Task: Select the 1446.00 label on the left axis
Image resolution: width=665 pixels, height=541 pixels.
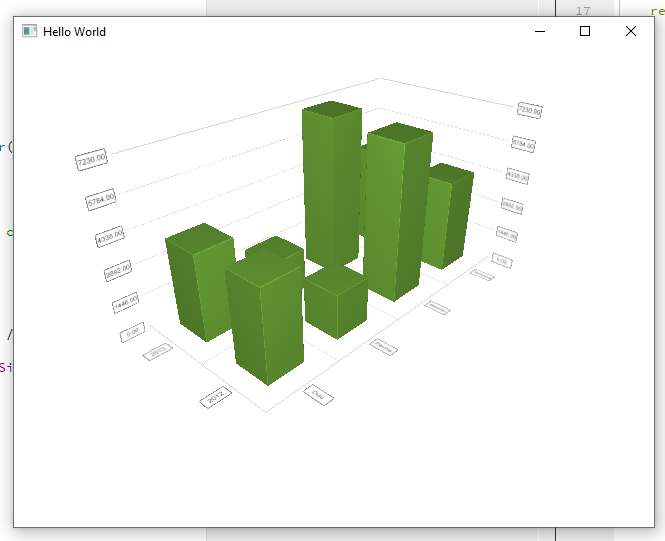Action: click(126, 302)
